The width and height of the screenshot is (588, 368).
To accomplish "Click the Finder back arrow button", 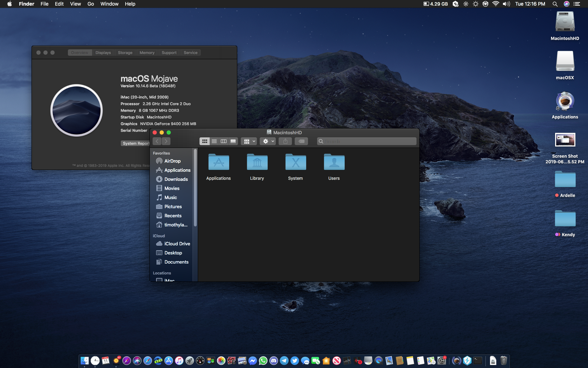I will (157, 141).
